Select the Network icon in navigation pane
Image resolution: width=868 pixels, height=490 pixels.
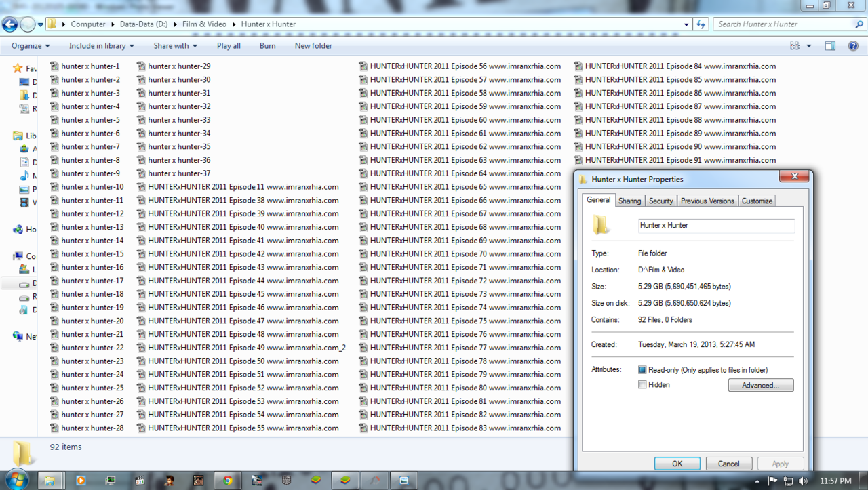coord(18,336)
